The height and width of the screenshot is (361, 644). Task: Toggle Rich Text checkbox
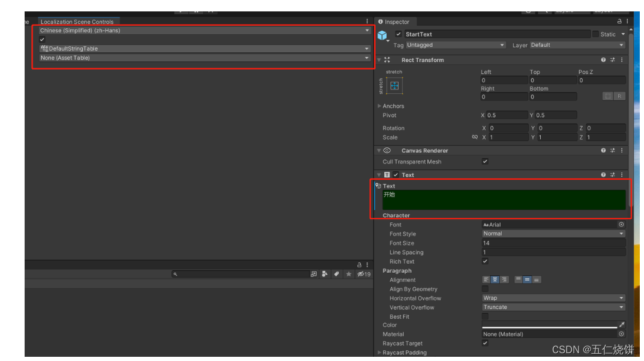485,261
